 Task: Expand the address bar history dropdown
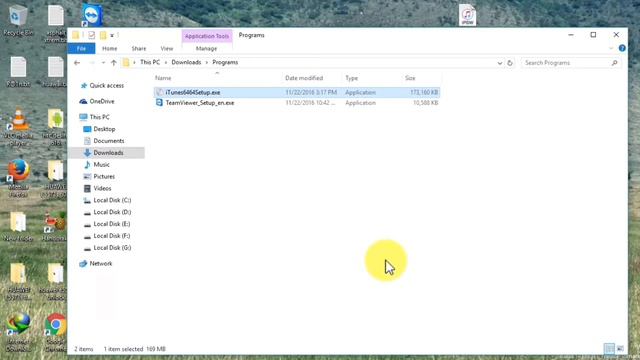500,63
